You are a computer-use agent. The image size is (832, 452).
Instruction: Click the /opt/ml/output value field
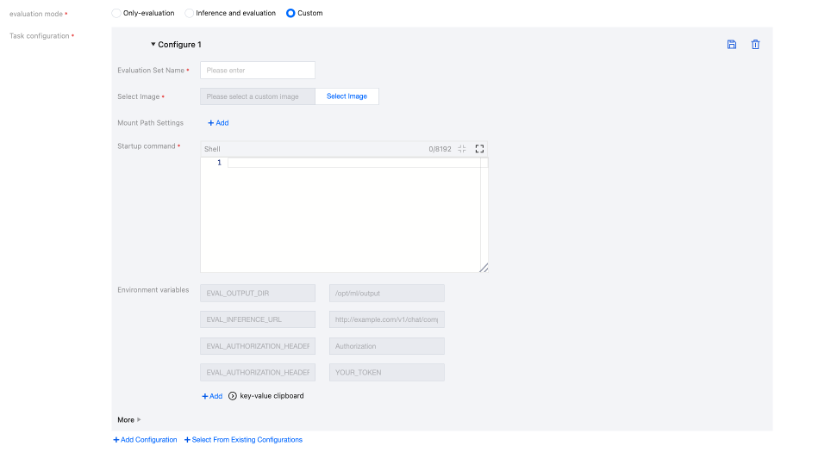tap(386, 293)
